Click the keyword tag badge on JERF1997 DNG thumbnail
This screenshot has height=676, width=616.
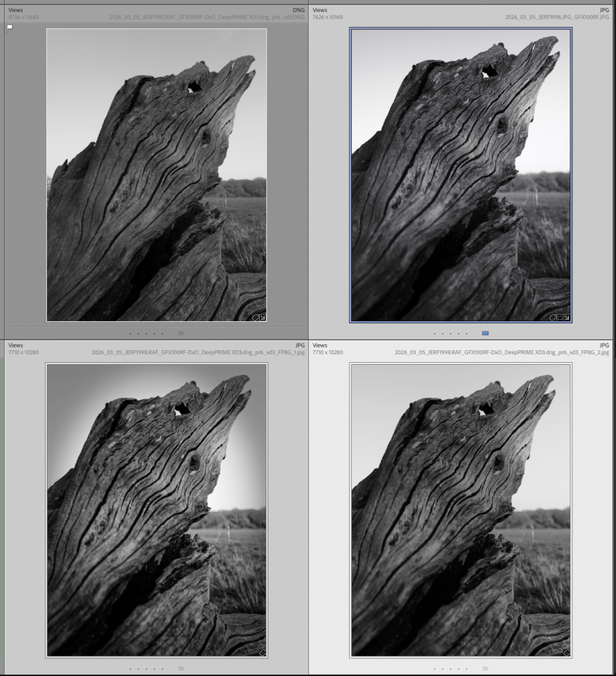pos(255,318)
